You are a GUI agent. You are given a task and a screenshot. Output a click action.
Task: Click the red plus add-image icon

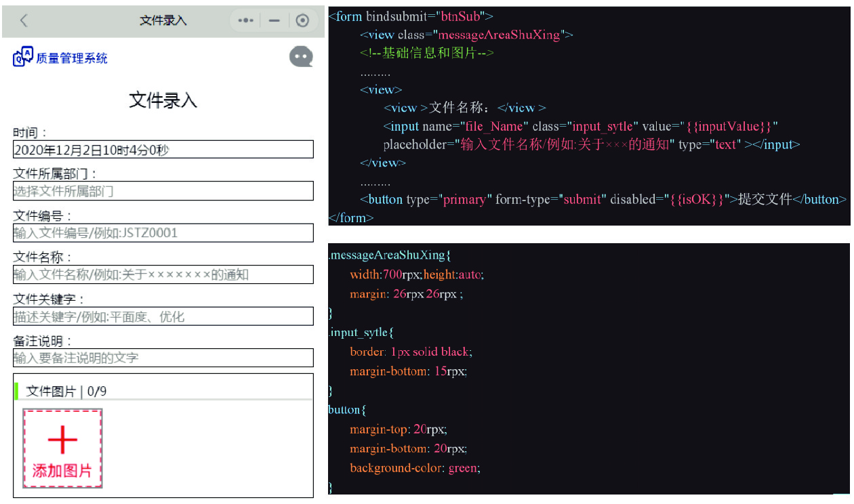point(62,440)
